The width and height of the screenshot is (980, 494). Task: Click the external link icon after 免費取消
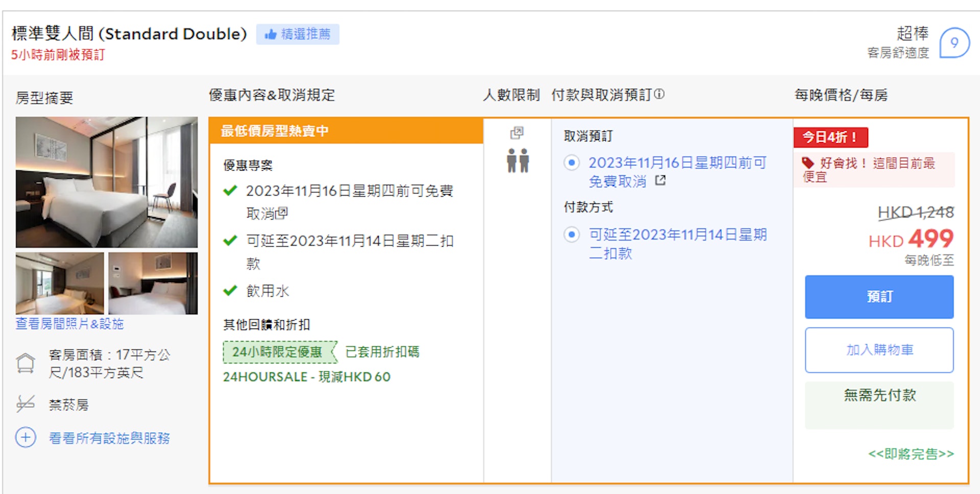point(660,180)
